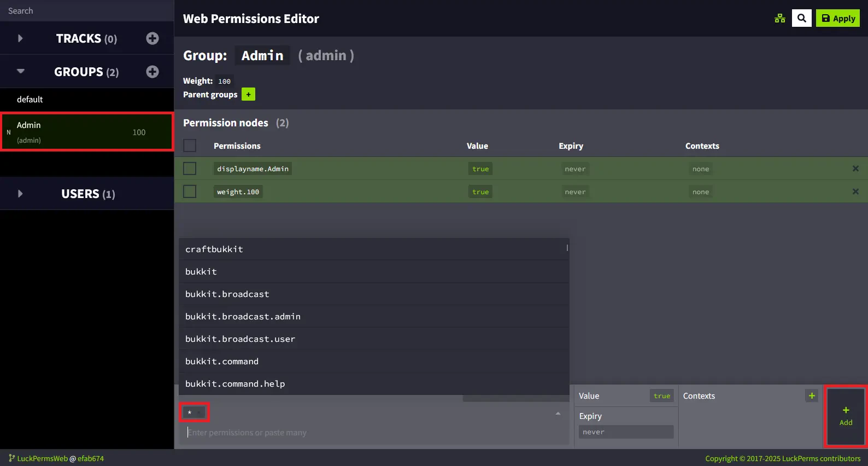Check the displayname.Admin row checkbox
The height and width of the screenshot is (466, 868).
point(190,168)
